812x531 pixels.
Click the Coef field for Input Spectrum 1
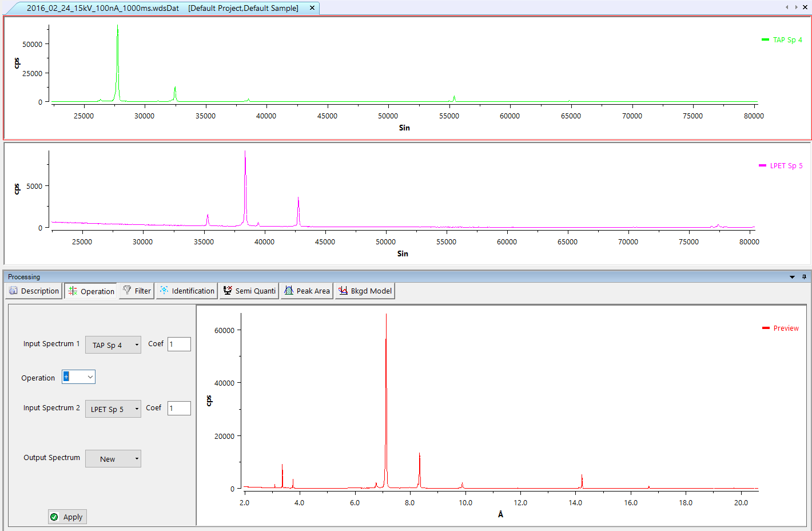(179, 344)
